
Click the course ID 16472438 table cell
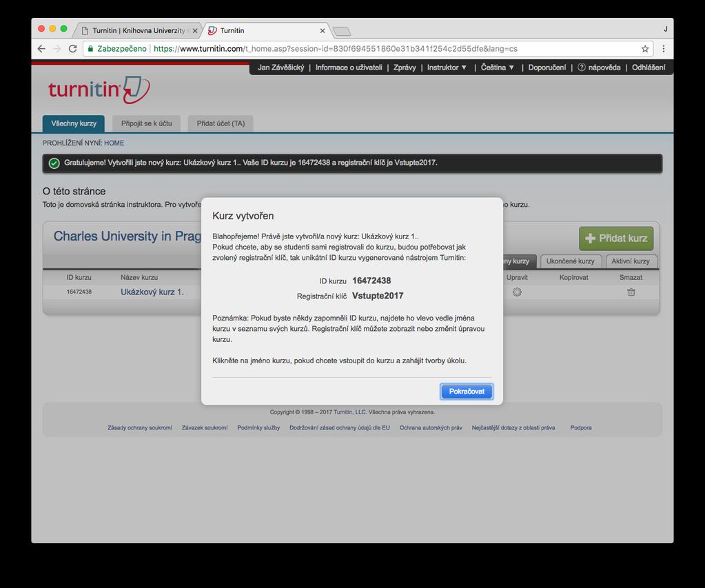pos(79,292)
